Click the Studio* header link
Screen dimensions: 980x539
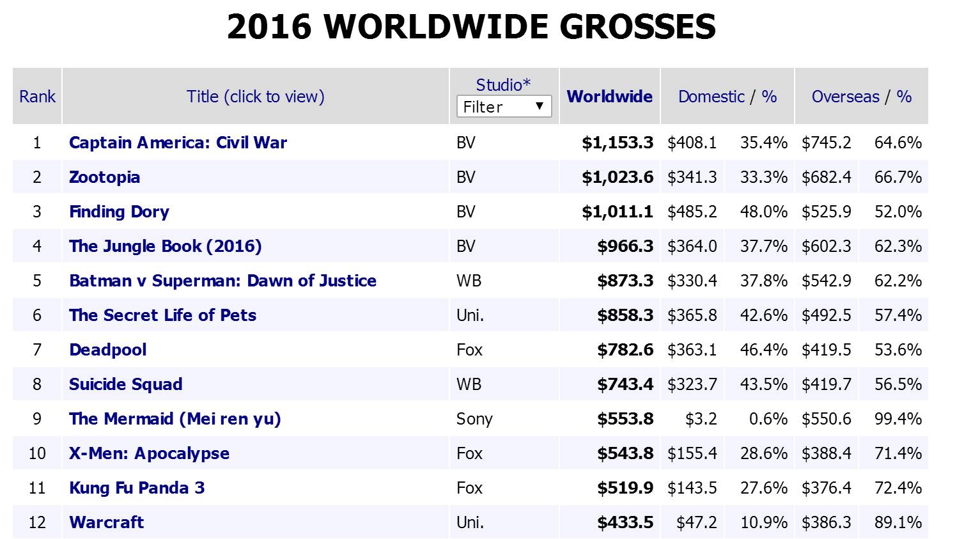(x=503, y=85)
